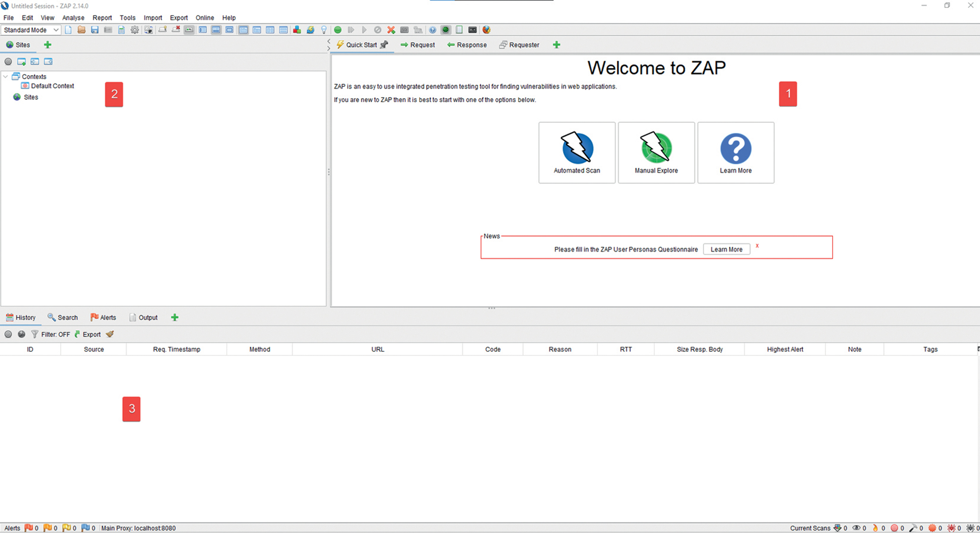
Task: Click the flame scan count icon in status bar
Action: point(875,528)
